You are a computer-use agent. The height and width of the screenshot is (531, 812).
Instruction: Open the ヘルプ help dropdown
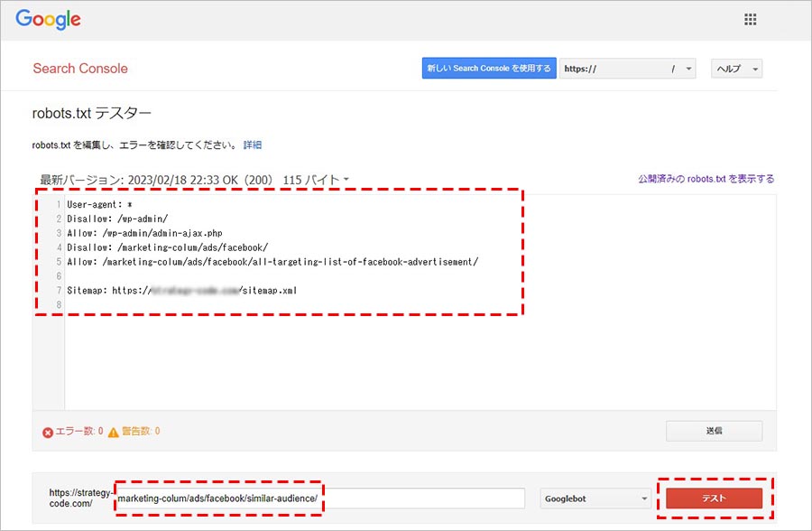point(736,69)
